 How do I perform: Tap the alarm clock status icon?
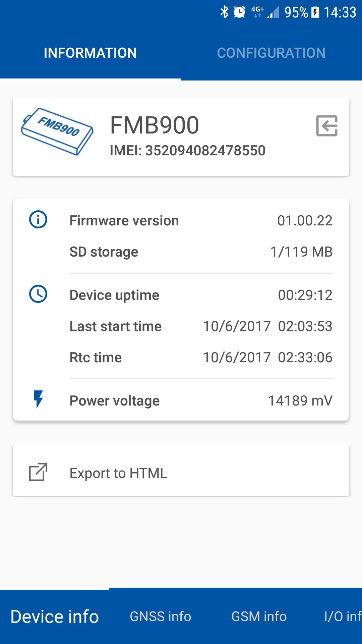pos(239,12)
